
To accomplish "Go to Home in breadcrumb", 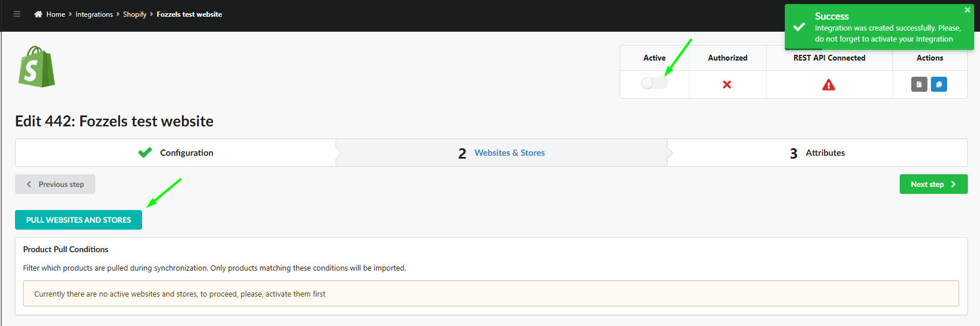I will tap(55, 14).
